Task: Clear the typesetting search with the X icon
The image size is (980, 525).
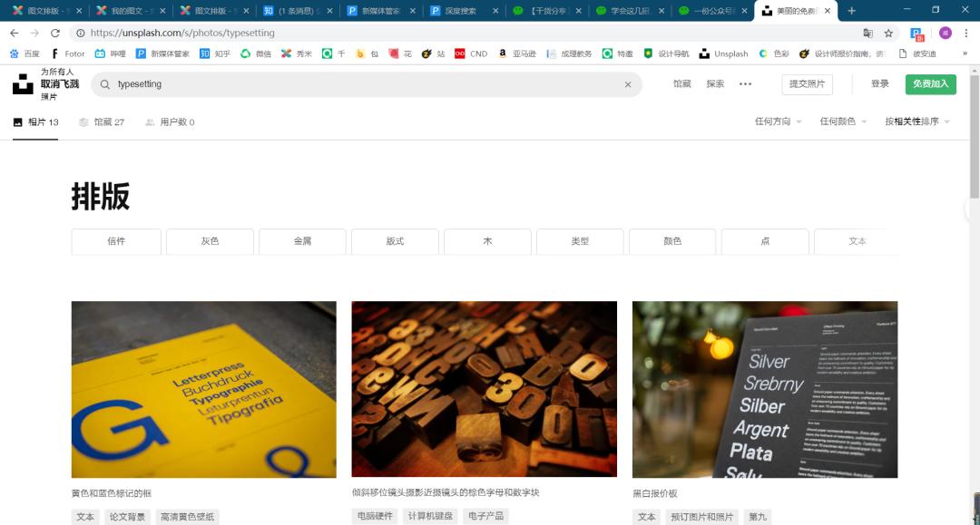Action: click(x=628, y=83)
